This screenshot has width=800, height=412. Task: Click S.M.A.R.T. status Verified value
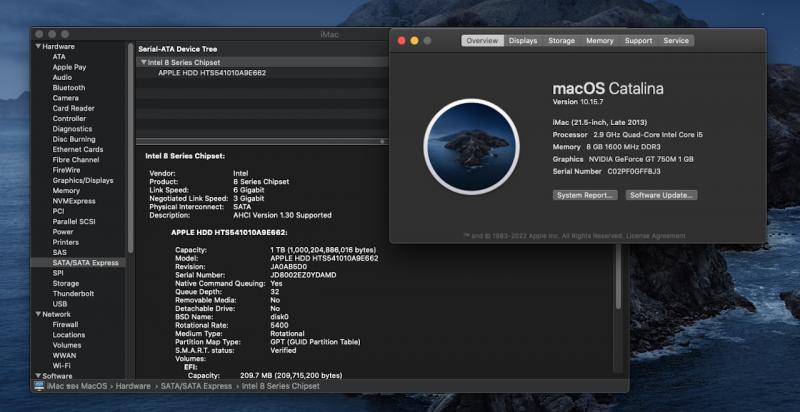tap(283, 350)
